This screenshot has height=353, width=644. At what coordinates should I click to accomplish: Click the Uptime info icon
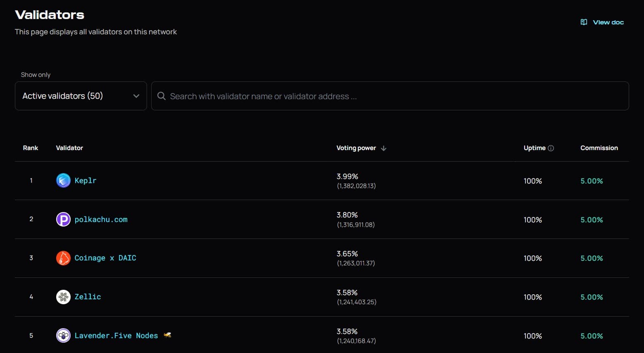[x=551, y=148]
